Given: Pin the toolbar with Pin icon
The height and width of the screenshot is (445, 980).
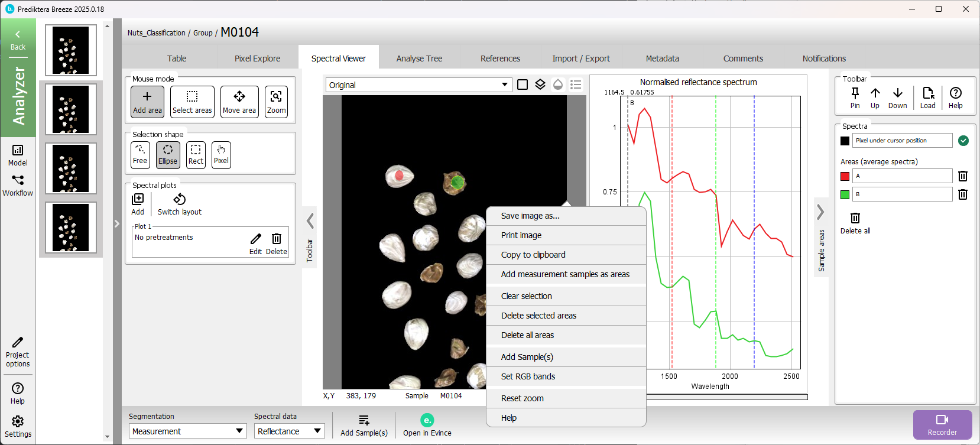Looking at the screenshot, I should [x=855, y=98].
